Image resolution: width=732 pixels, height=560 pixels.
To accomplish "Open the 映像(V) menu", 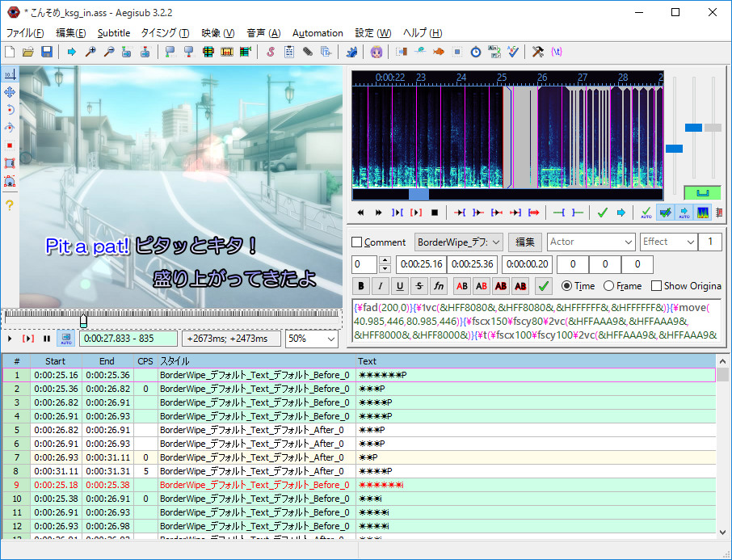I will pyautogui.click(x=218, y=33).
